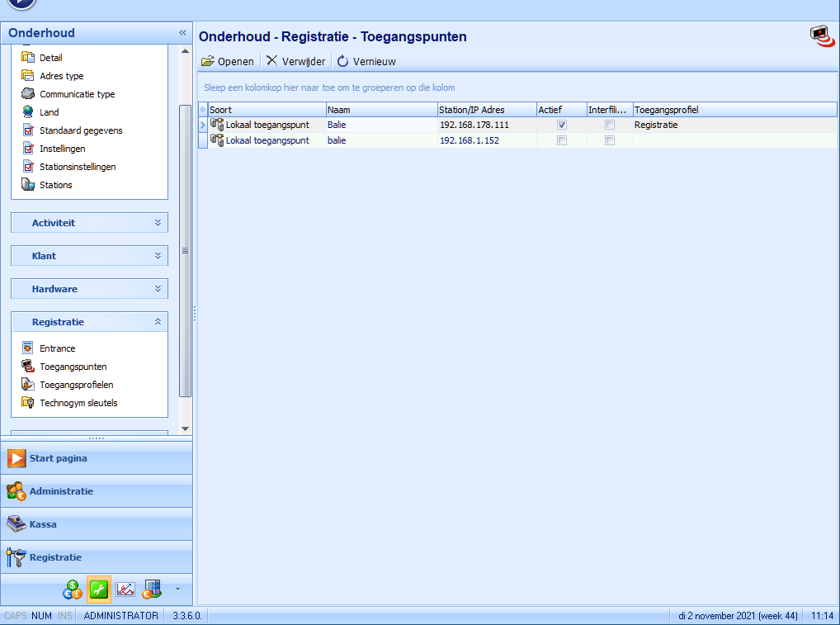Screen dimensions: 840x625
Task: Click the Technogym sleutels icon
Action: [x=27, y=403]
